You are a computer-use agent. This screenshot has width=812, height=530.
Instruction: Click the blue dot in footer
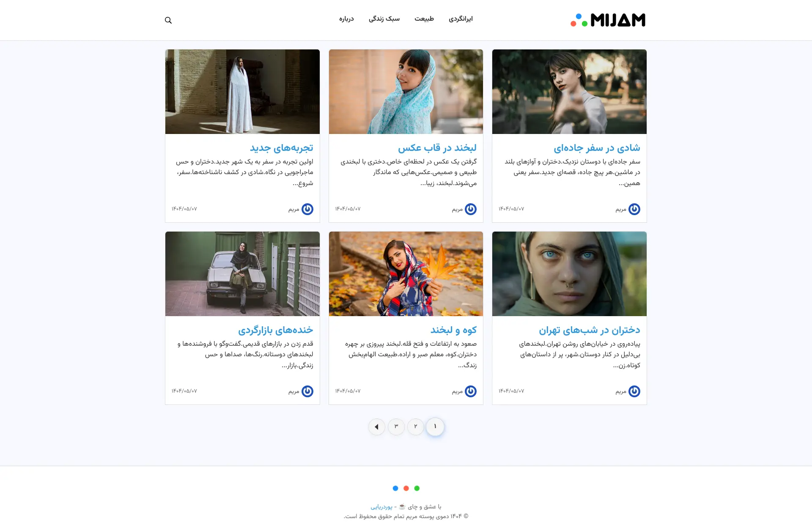395,488
